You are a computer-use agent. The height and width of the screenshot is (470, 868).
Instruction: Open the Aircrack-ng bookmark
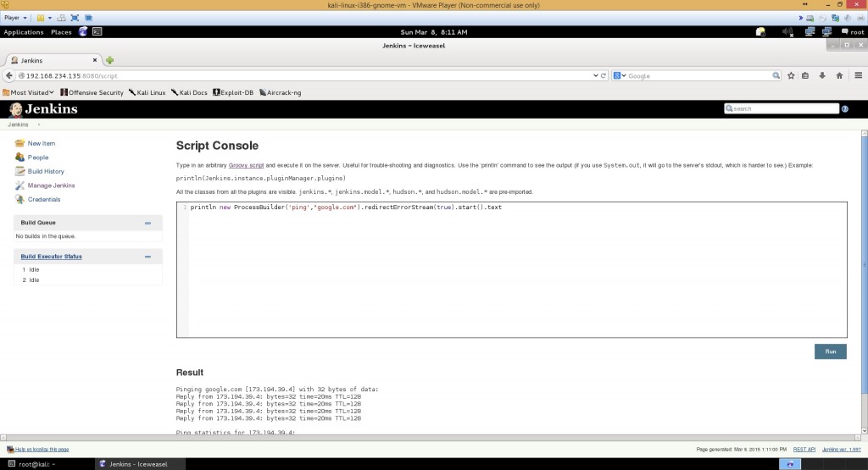click(x=280, y=92)
